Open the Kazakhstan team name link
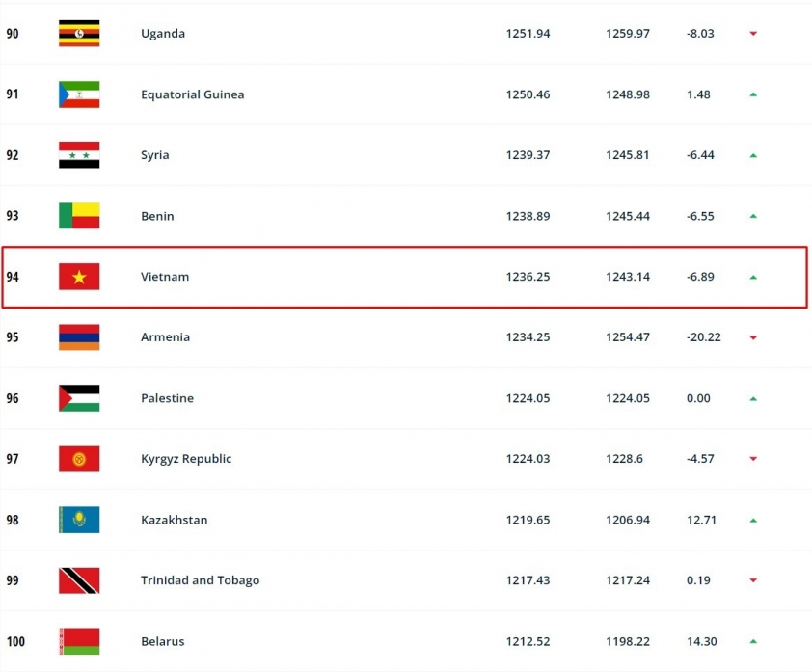The image size is (812, 672). [174, 520]
